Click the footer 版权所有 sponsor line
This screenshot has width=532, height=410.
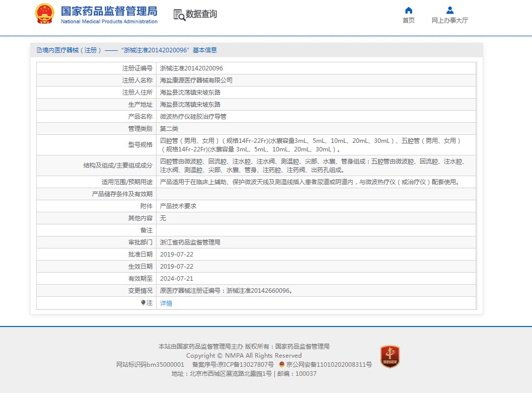[x=244, y=346]
